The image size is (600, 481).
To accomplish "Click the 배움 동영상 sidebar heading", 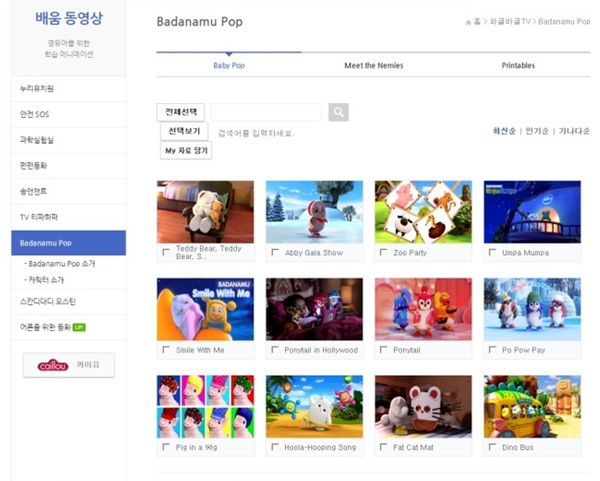I will point(69,18).
